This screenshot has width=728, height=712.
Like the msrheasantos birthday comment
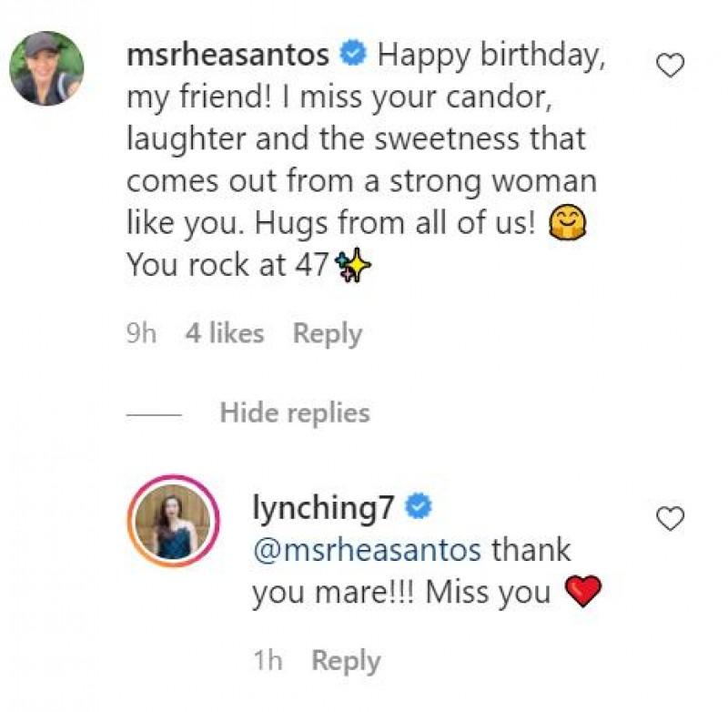point(670,66)
